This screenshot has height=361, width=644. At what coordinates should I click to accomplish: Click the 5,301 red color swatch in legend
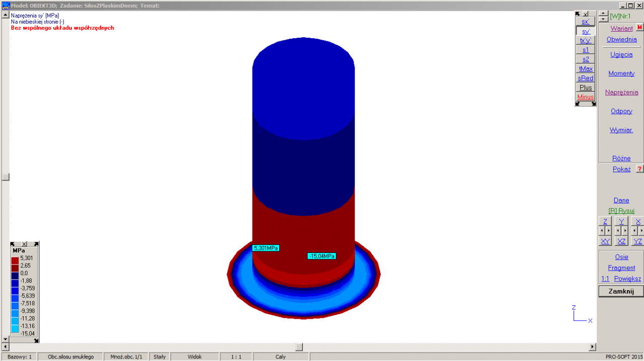click(16, 258)
